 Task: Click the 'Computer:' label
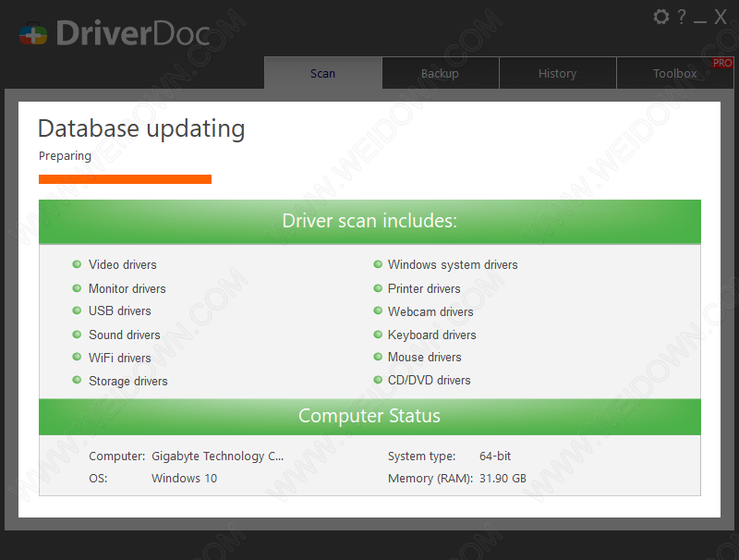[117, 457]
